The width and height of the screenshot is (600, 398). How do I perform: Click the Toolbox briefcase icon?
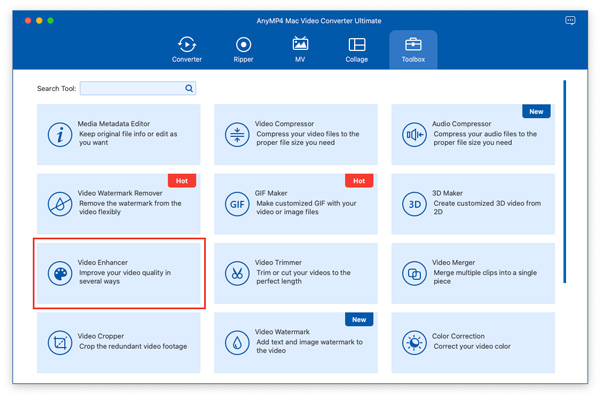click(413, 44)
